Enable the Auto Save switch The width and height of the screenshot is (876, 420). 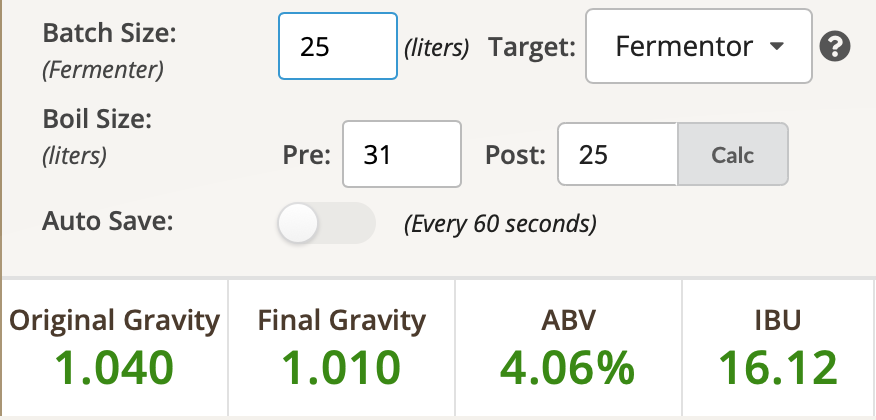[327, 223]
